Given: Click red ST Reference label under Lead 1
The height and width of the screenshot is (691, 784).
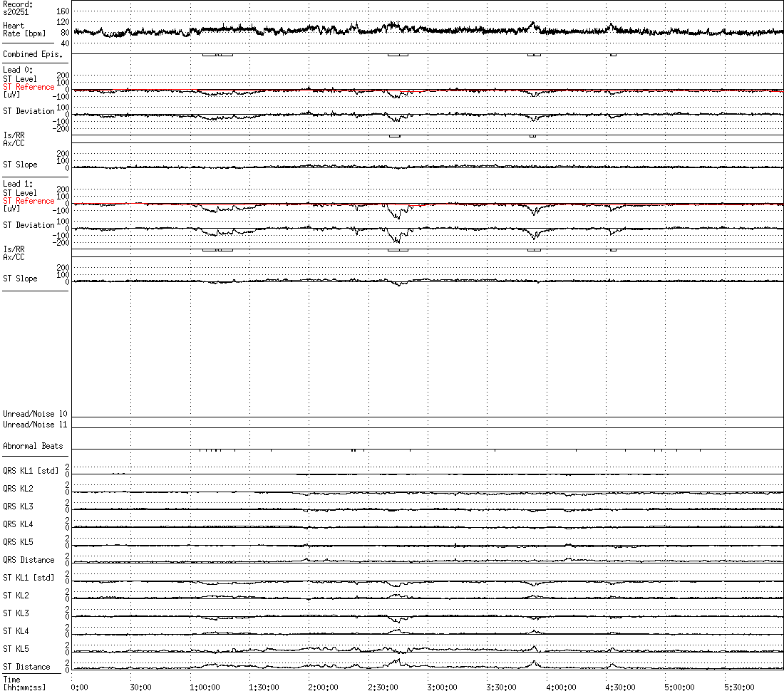Looking at the screenshot, I should tap(29, 201).
